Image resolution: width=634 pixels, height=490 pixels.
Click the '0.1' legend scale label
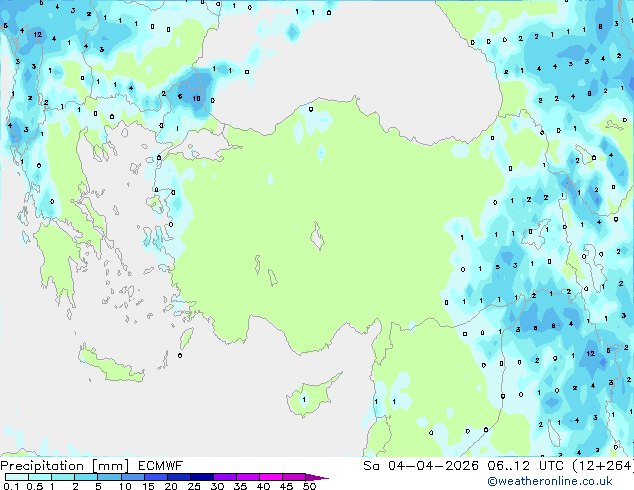(11, 486)
